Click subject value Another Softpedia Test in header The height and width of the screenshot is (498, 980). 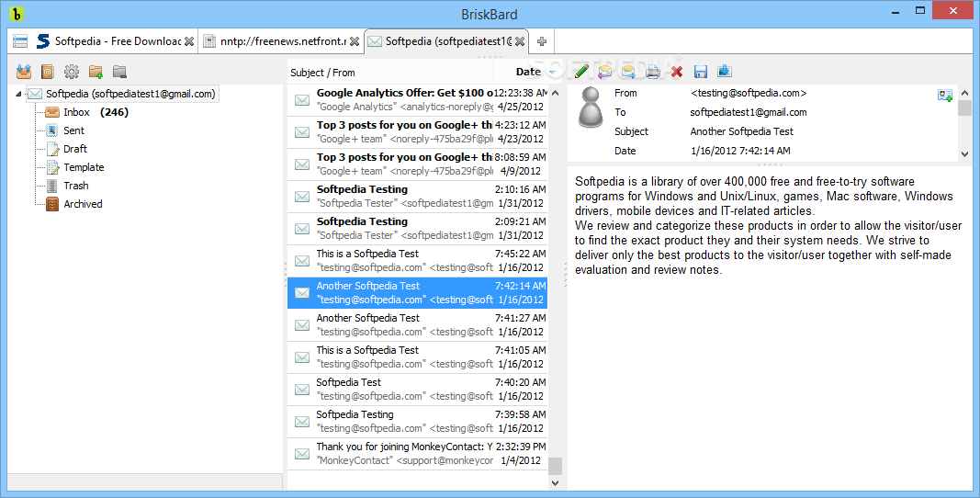(742, 132)
